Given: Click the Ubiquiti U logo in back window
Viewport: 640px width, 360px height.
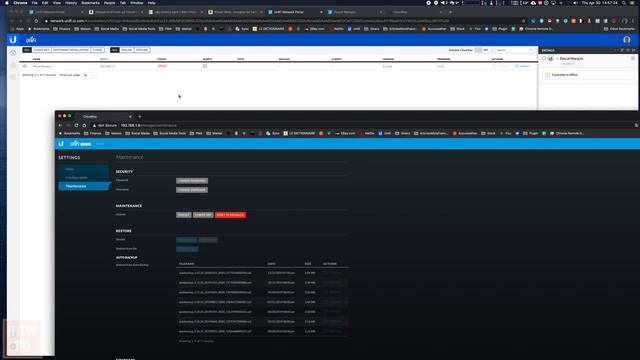Looking at the screenshot, I should pos(13,40).
